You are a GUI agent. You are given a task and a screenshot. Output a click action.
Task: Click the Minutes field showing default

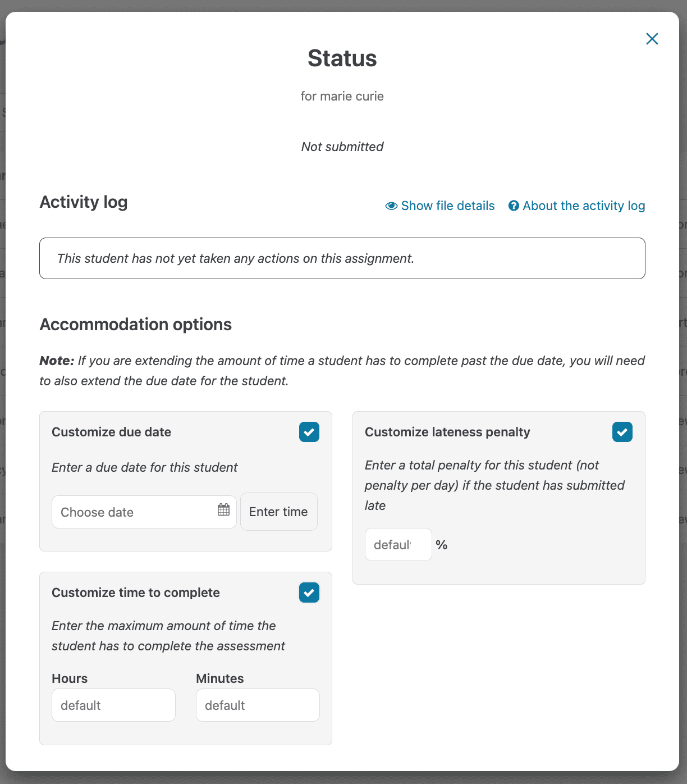(x=258, y=705)
